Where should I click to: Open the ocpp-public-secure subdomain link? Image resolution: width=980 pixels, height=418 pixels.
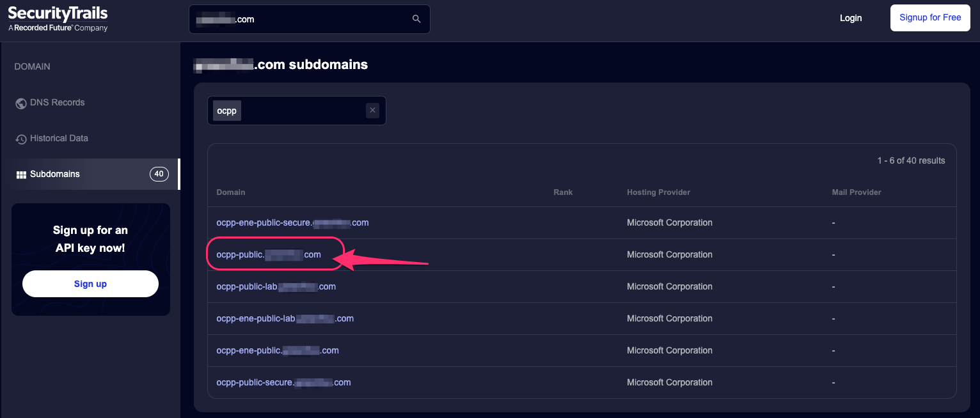pyautogui.click(x=283, y=382)
